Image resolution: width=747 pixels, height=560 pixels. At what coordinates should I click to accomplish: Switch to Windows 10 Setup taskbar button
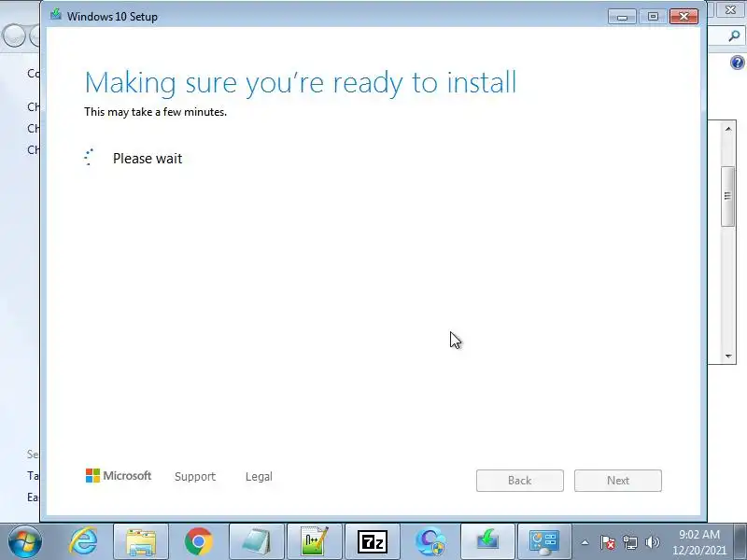tap(487, 542)
